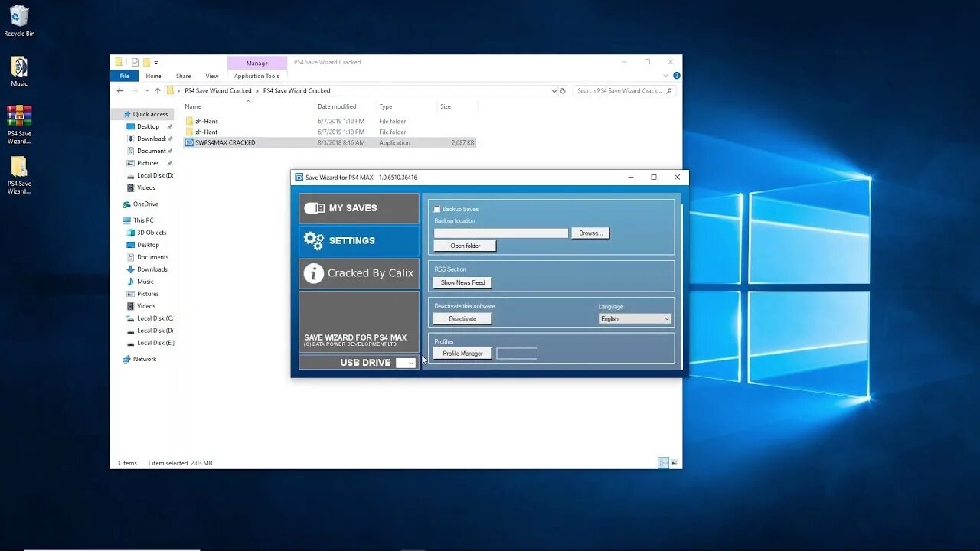Click the Deactivate button
This screenshot has height=551, width=980.
[462, 318]
